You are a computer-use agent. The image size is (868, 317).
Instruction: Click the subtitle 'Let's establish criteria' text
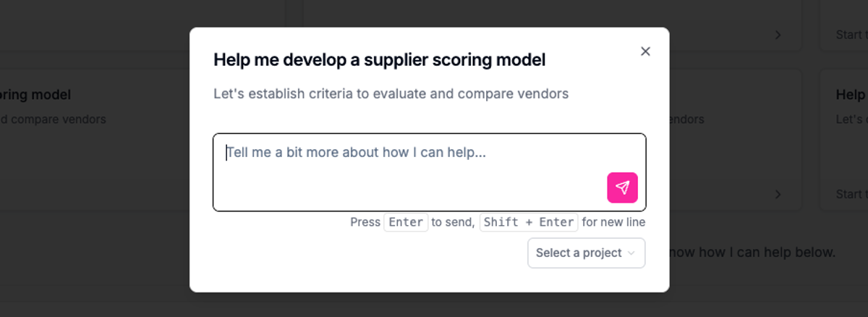click(x=391, y=93)
